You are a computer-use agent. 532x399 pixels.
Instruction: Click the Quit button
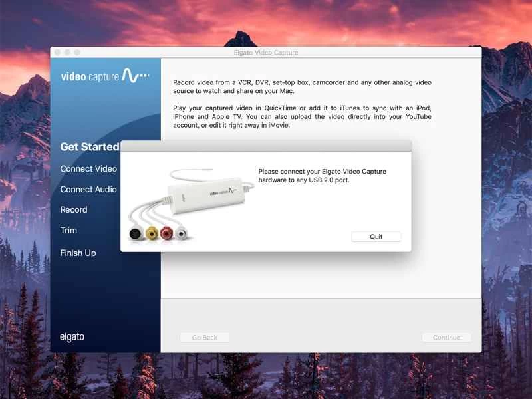(x=376, y=236)
